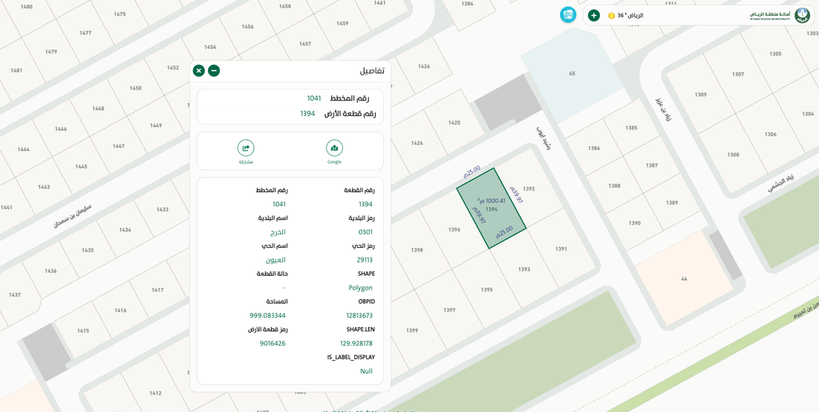Screen dimensions: 819x412
Task: Click the Riyadh temperature 36° label
Action: [x=630, y=16]
